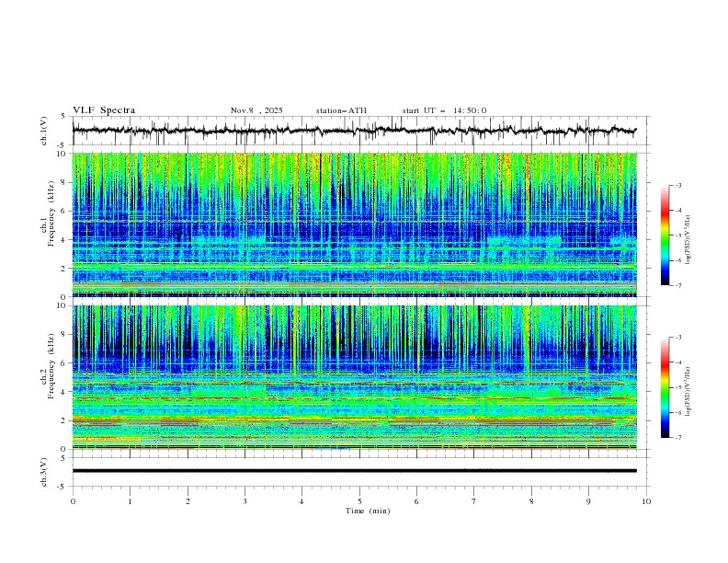The width and height of the screenshot is (728, 563).
Task: Click the "-7" tick on ch.1 color bar
Action: click(678, 285)
